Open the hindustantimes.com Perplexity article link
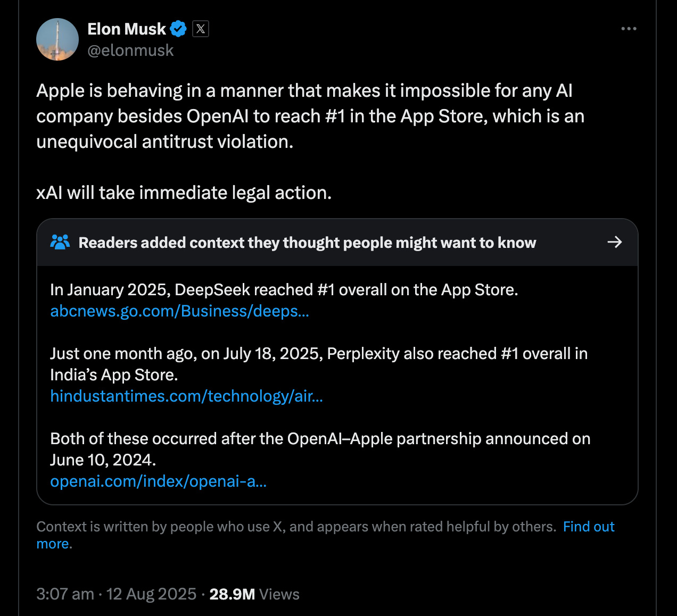The width and height of the screenshot is (677, 616). pos(187,396)
